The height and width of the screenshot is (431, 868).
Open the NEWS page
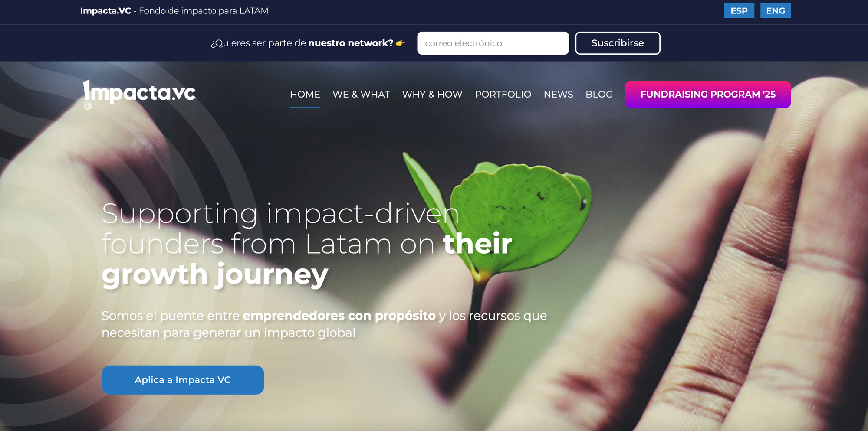(x=559, y=95)
